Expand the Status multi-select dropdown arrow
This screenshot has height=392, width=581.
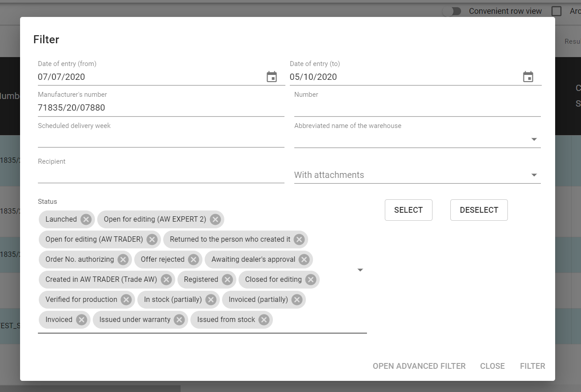tap(360, 270)
